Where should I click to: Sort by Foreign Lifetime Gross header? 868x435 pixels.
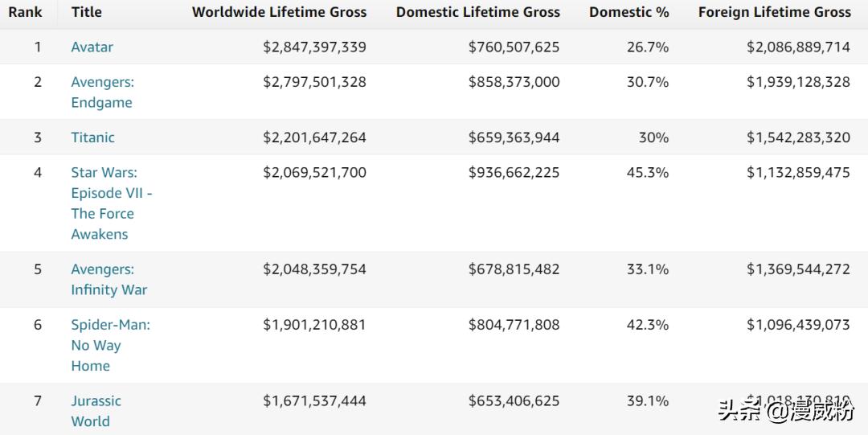point(774,12)
